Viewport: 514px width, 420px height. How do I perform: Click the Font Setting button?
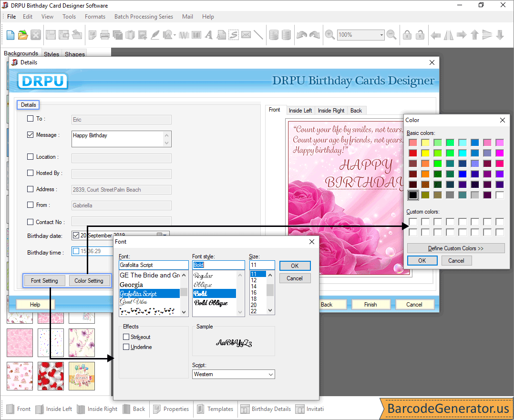pos(45,281)
